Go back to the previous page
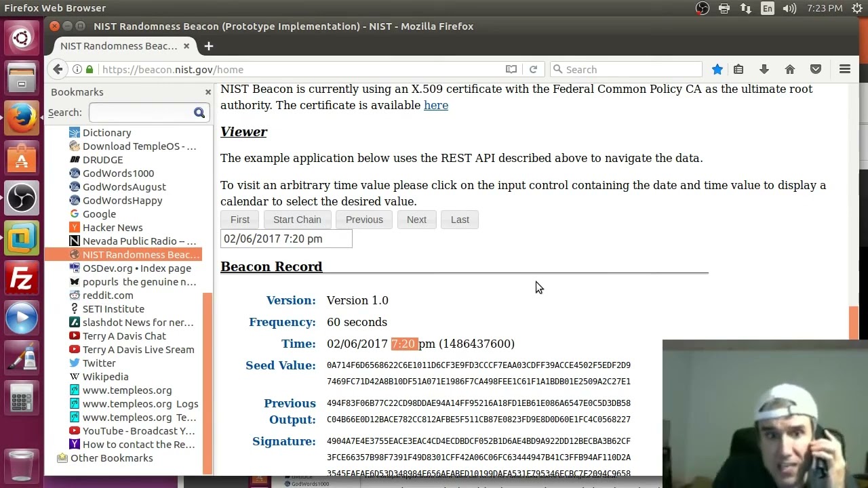The image size is (868, 488). (x=58, y=69)
